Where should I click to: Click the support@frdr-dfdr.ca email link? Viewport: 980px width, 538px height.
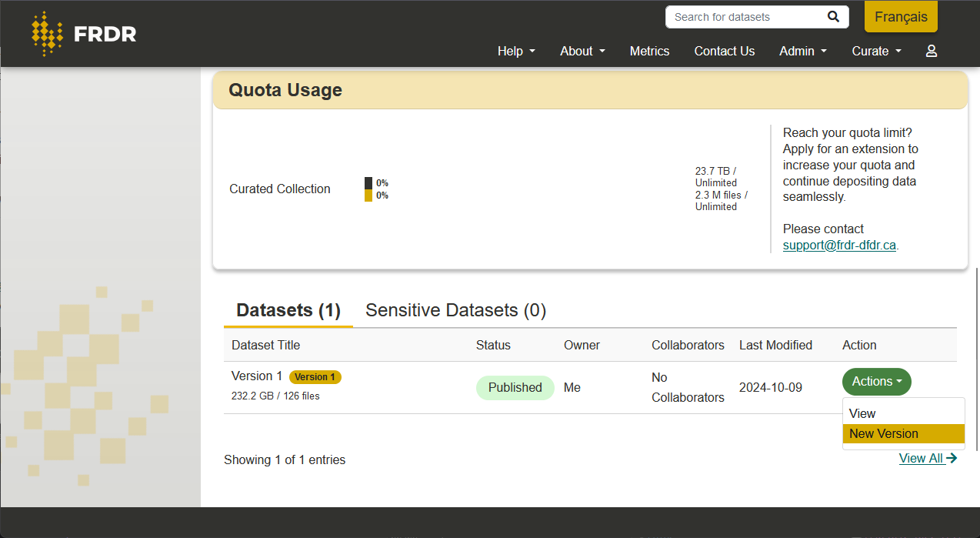[x=839, y=246]
